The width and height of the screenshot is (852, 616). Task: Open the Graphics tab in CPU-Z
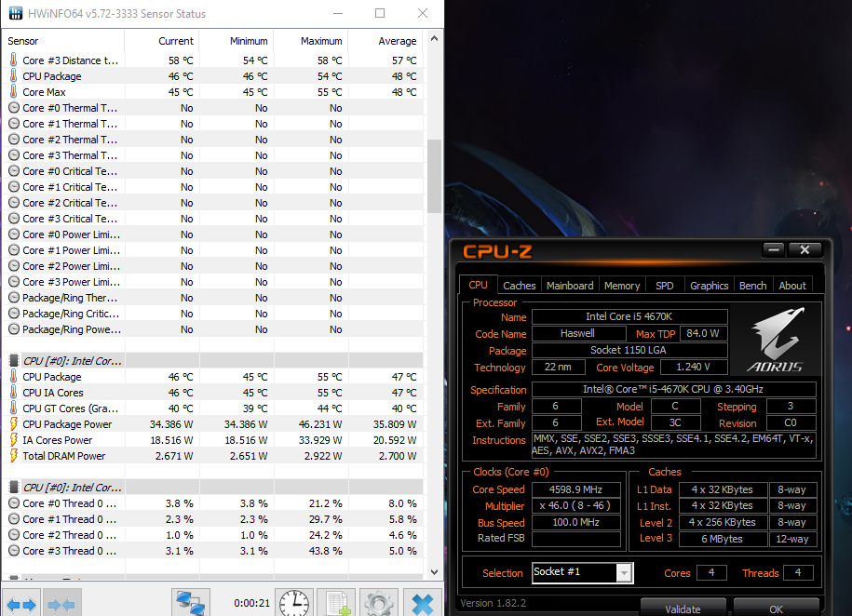pos(709,286)
